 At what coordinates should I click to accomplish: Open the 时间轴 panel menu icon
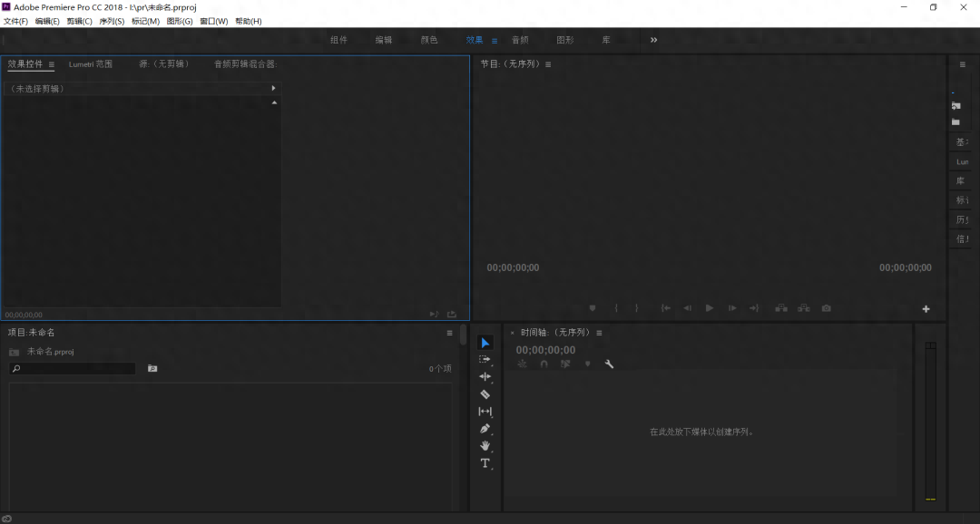click(599, 333)
